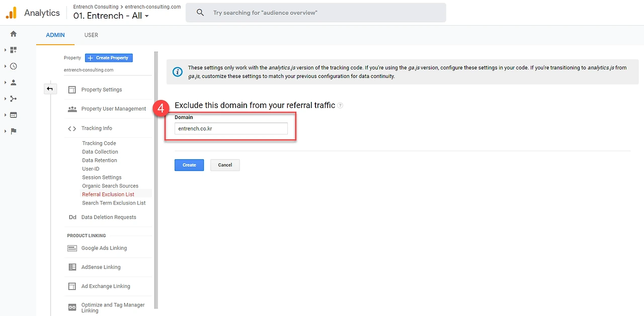Open the Customization dashboard icon
The image size is (644, 316).
tap(14, 50)
